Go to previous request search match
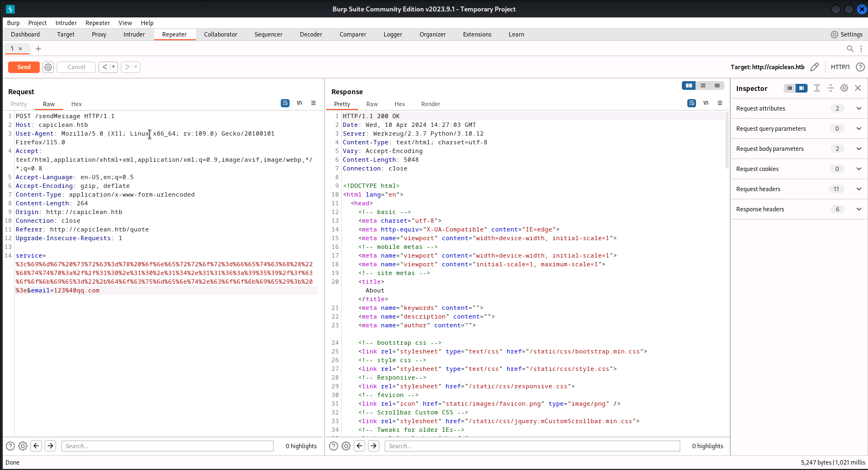 36,446
